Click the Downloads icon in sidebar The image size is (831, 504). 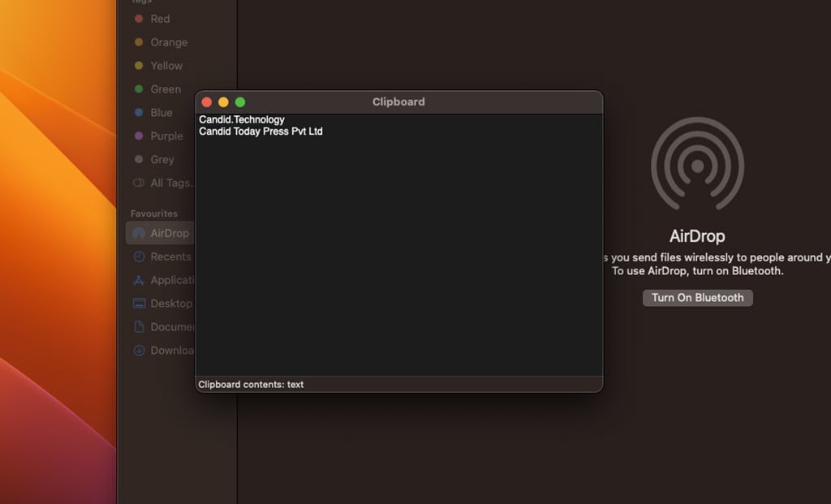coord(139,351)
